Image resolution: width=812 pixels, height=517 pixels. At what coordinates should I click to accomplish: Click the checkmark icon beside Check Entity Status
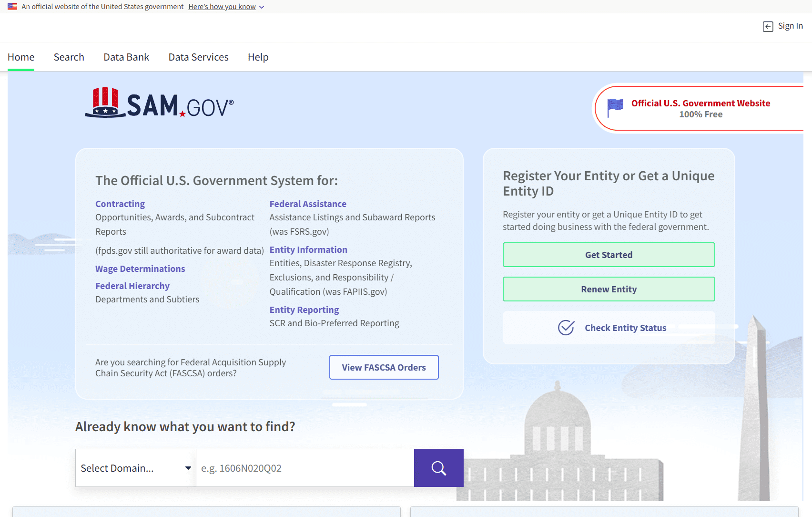566,328
